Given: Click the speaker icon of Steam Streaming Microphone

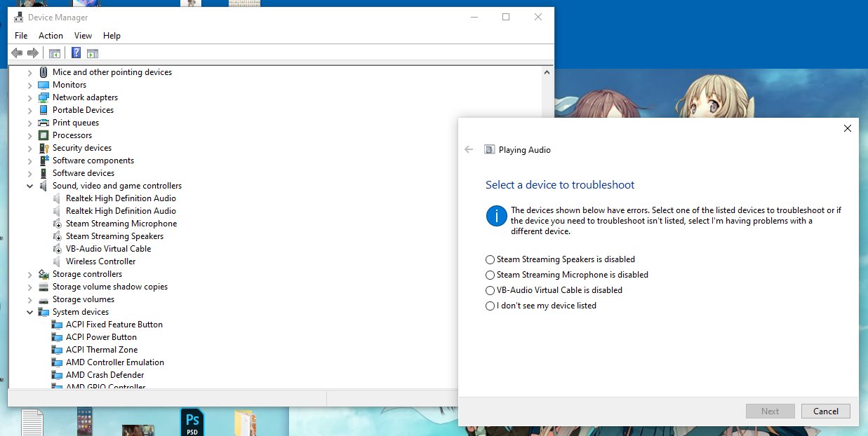Looking at the screenshot, I should click(58, 224).
